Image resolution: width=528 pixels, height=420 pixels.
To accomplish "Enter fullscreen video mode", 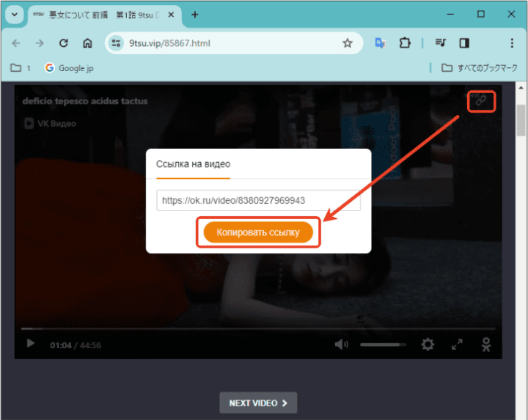I will [457, 345].
